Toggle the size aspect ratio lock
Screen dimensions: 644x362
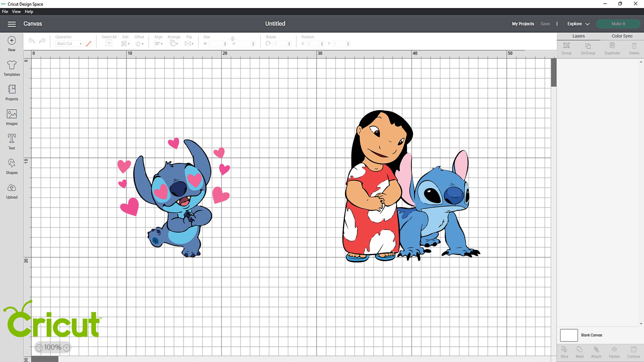233,39
